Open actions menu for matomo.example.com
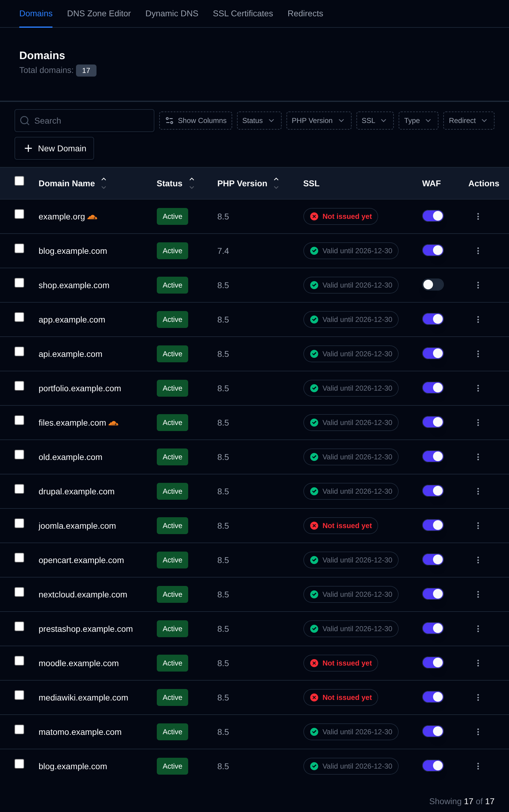The image size is (509, 812). tap(478, 731)
